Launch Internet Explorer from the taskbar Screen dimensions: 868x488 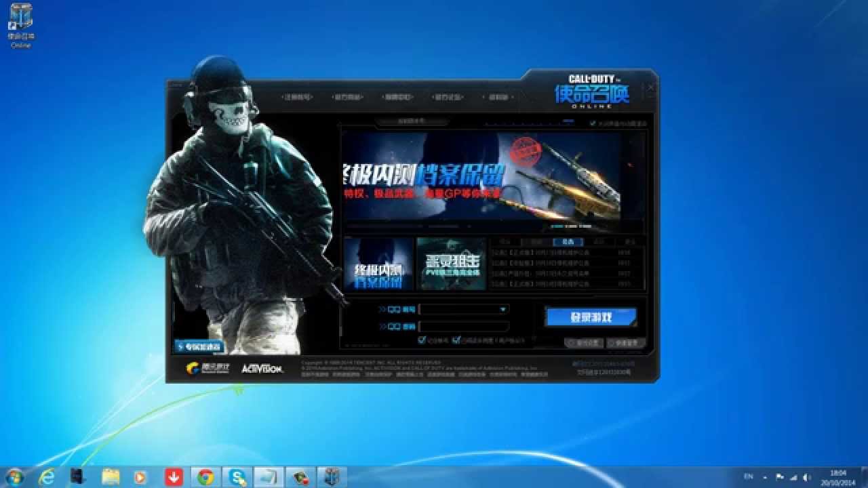pos(47,477)
